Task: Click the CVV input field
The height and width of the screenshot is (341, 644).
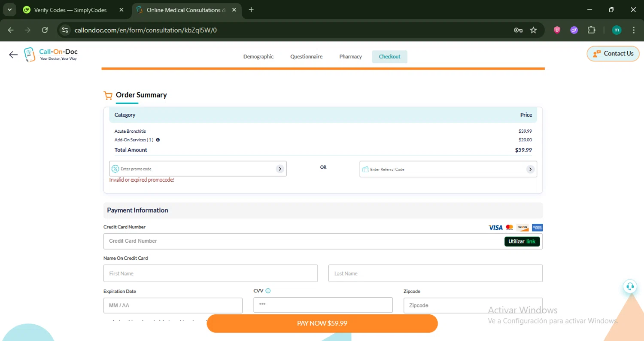Action: [x=323, y=305]
